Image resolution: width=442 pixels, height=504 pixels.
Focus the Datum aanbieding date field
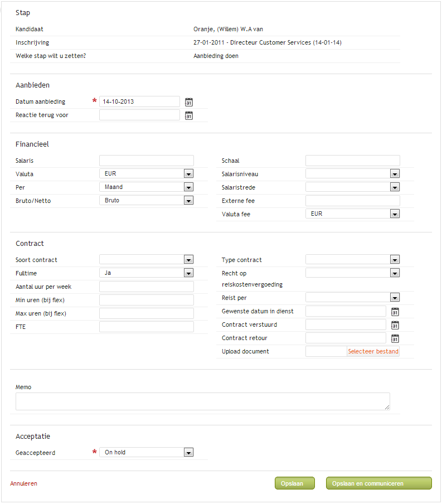[x=139, y=101]
